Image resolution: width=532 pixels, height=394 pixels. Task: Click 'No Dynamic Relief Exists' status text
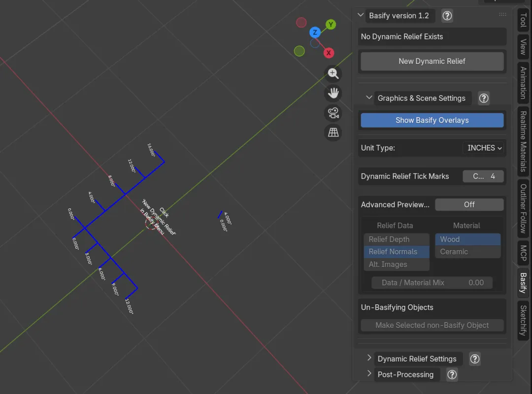point(402,36)
